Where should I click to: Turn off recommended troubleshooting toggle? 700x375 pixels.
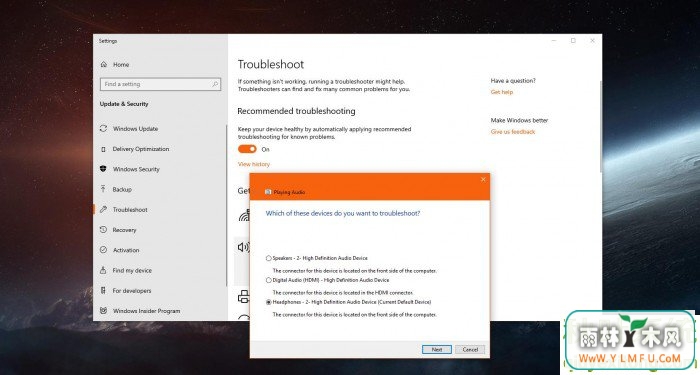coord(247,149)
